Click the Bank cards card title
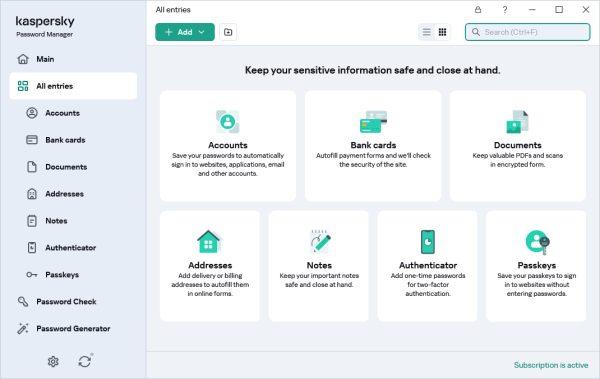 coord(373,145)
